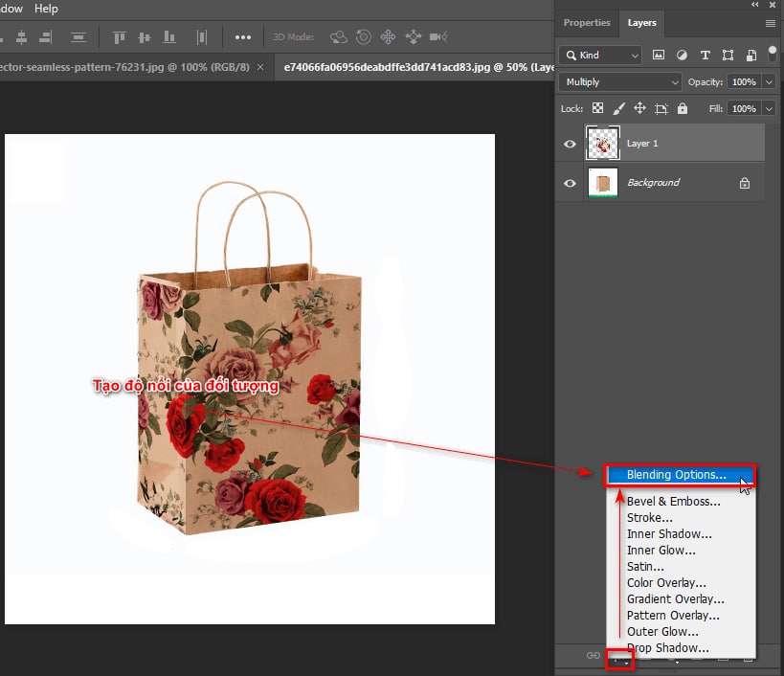Hide the Background layer visibility
Image resolution: width=784 pixels, height=676 pixels.
tap(570, 182)
